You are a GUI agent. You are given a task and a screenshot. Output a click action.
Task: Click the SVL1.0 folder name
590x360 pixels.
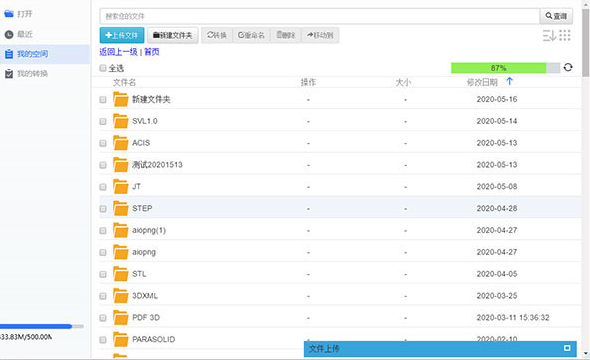click(145, 121)
